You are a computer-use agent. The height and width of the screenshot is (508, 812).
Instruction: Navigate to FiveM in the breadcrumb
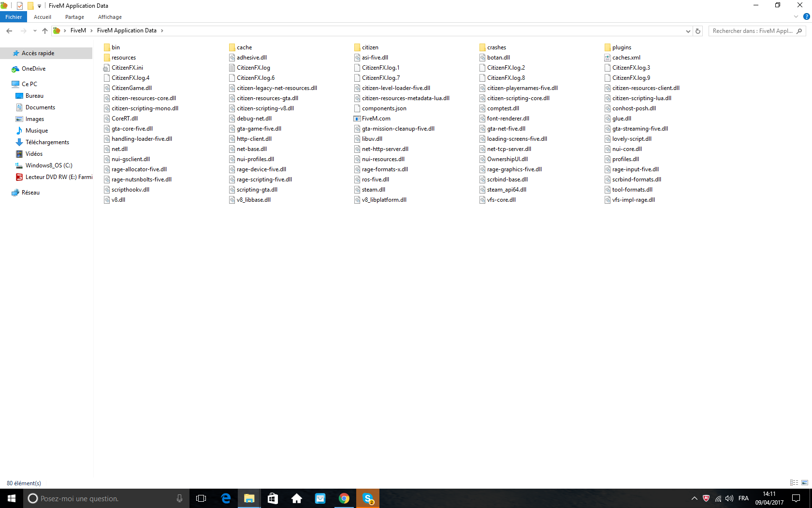pos(78,31)
